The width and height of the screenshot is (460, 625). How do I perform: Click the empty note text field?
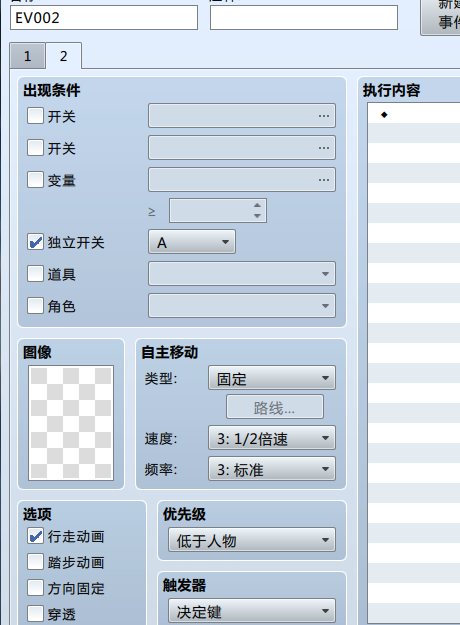304,18
